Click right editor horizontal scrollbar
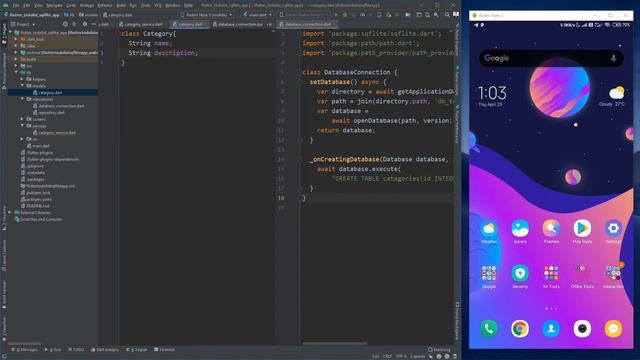 335,344
